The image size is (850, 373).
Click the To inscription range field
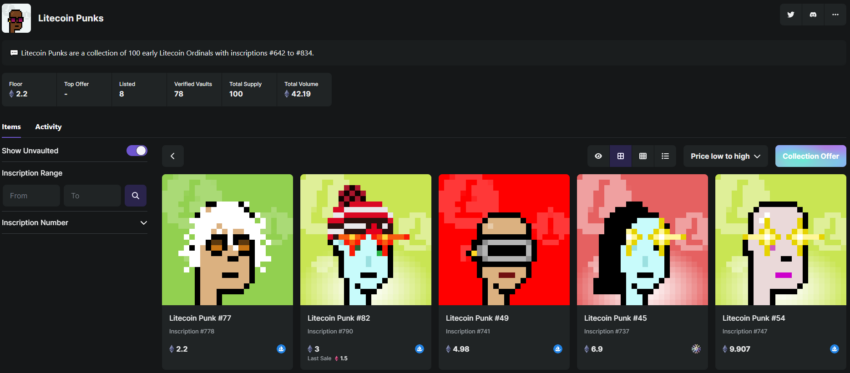(x=92, y=196)
